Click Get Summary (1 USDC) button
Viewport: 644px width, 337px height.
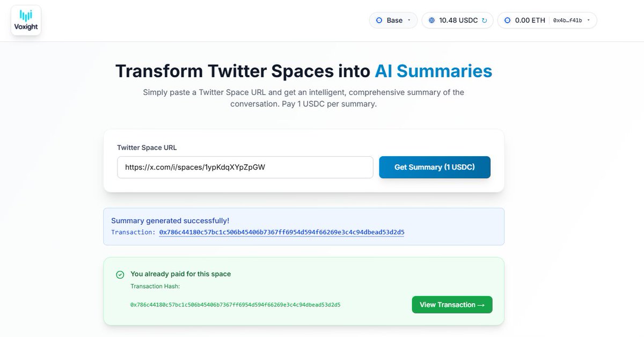tap(435, 167)
